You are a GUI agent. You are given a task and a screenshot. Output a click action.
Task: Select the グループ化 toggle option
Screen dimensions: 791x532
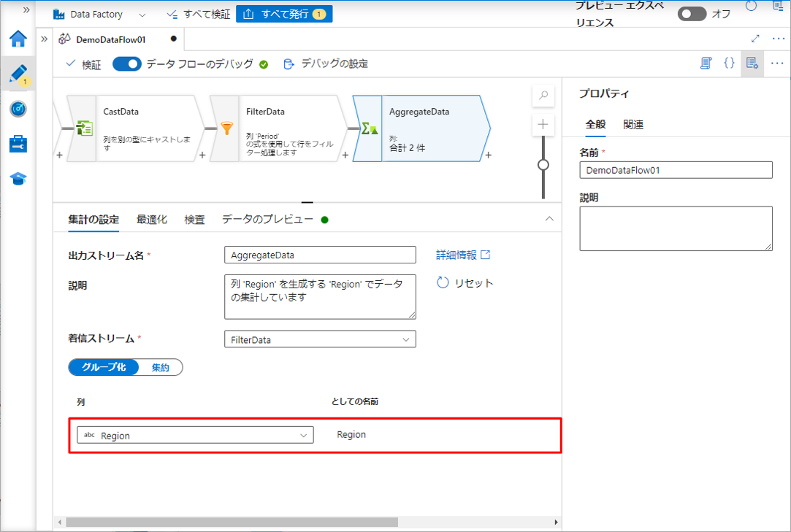104,367
